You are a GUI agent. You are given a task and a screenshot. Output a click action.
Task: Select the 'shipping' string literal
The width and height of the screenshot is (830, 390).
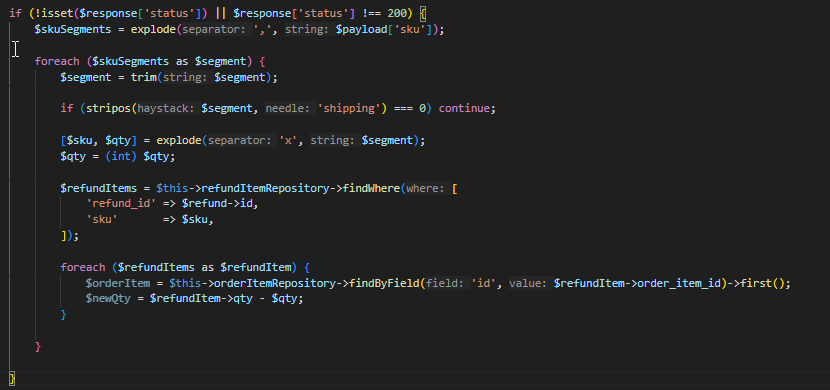349,108
